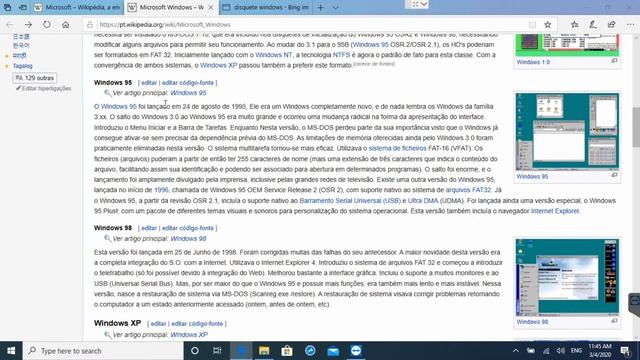640x360 pixels.
Task: Open File Explorer from taskbar
Action: [x=264, y=351]
